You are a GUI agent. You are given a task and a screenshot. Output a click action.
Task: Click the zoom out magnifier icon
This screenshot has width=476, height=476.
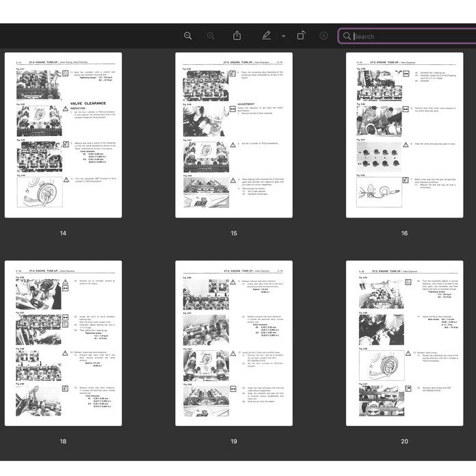click(188, 36)
